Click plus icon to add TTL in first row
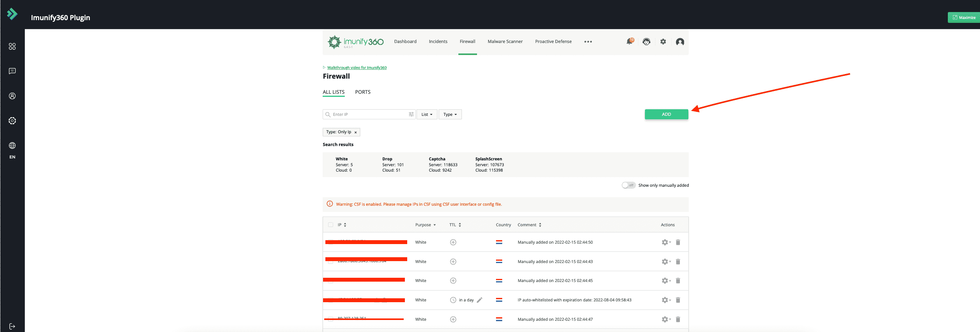 click(453, 242)
